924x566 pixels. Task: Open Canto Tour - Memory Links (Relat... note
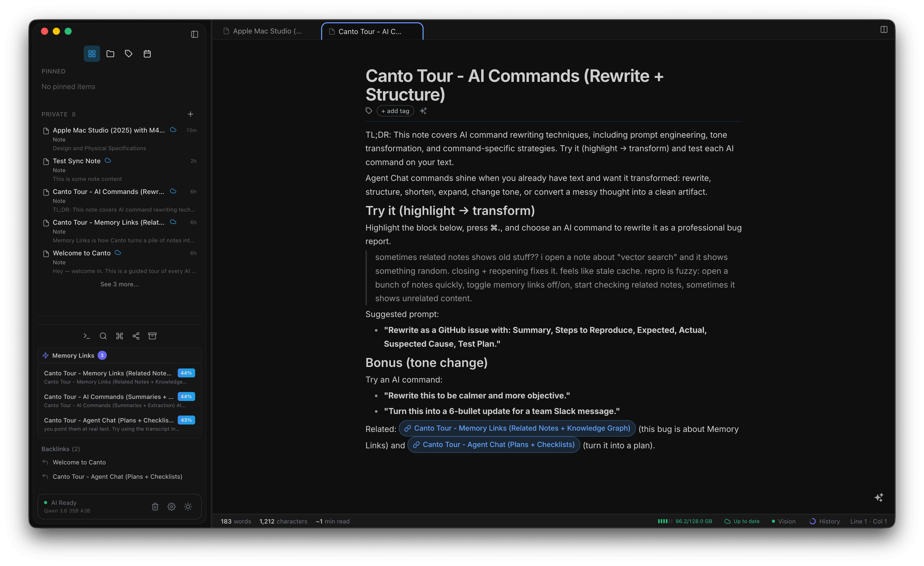(119, 231)
